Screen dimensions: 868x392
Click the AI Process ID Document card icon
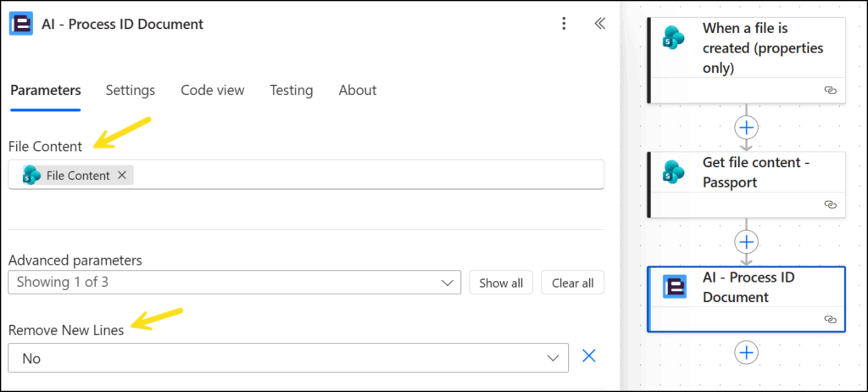[675, 287]
